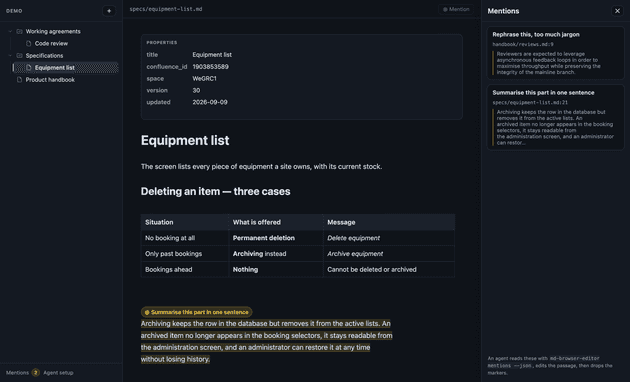The image size is (630, 382).
Task: Click the Equipment list file icon
Action: (29, 67)
